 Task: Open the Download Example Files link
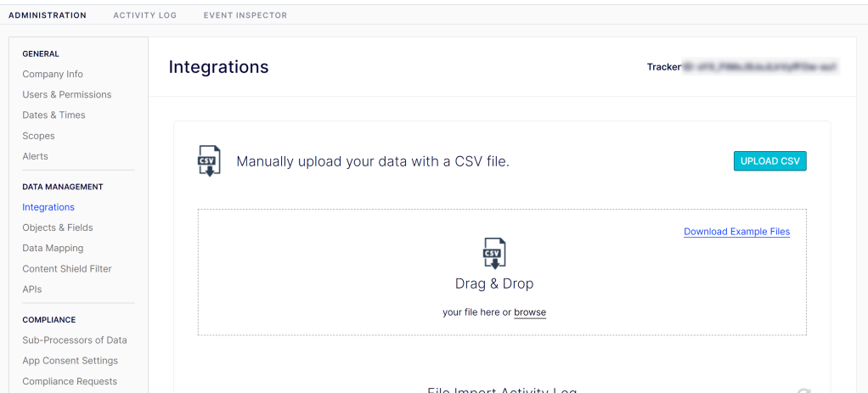(x=736, y=232)
